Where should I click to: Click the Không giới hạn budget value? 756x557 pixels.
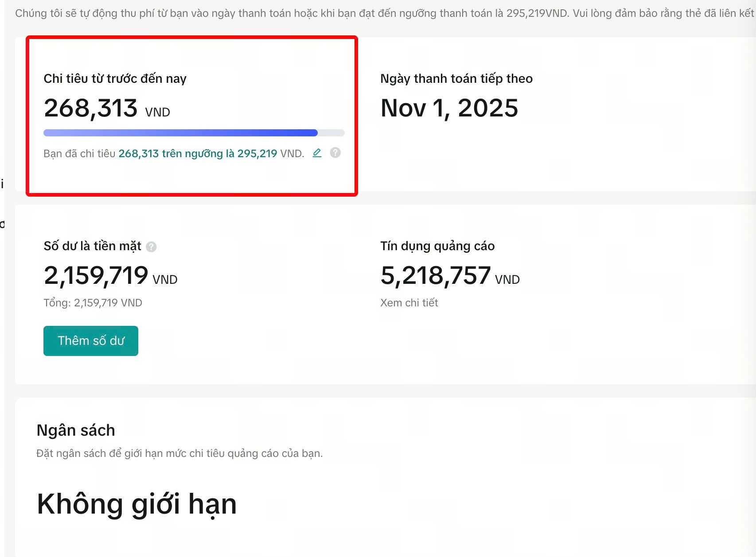136,504
